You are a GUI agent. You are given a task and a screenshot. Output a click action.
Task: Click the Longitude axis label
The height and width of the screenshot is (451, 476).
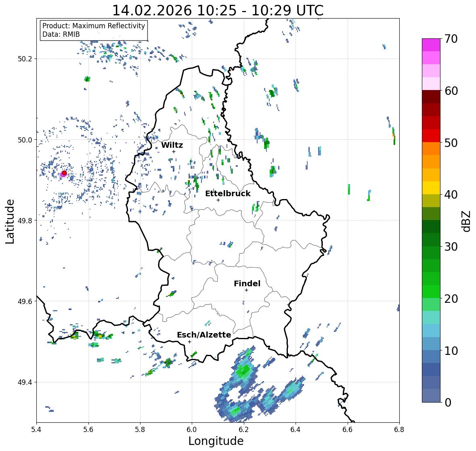[x=216, y=441]
